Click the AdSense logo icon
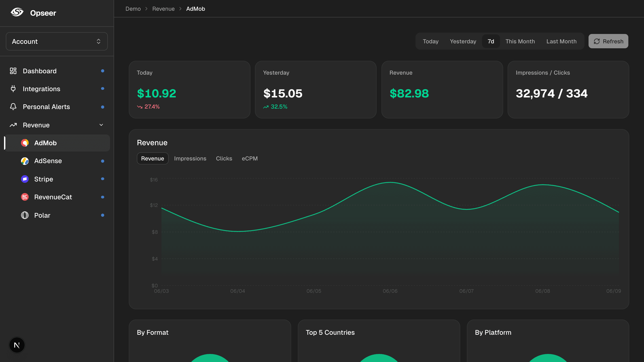644x362 pixels. pos(25,161)
